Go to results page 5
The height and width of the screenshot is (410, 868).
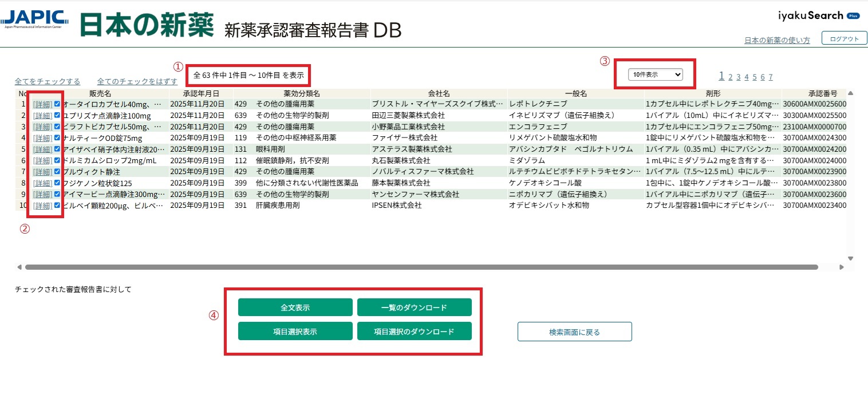tap(755, 77)
